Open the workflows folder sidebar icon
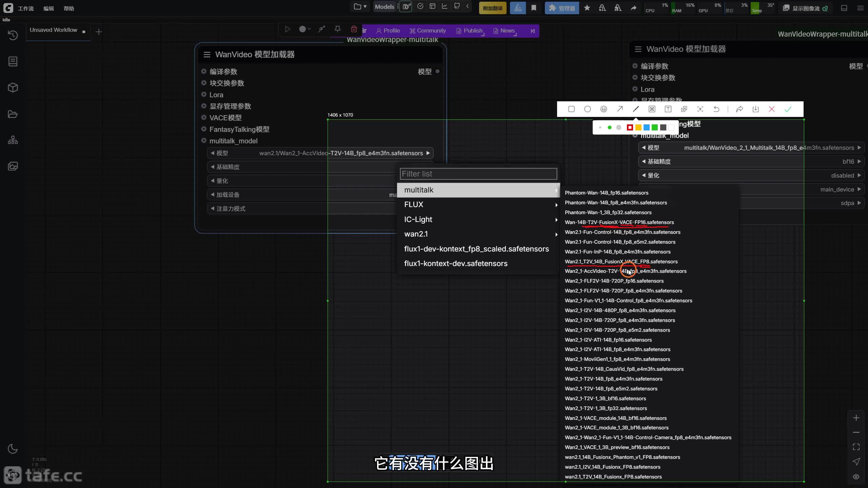Viewport: 868px width, 488px height. coord(13,114)
